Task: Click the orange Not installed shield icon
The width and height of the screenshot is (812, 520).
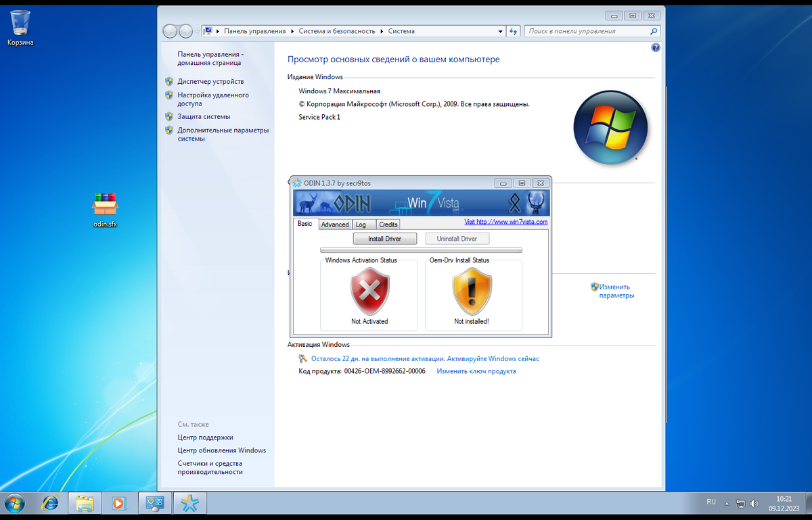Action: 472,291
